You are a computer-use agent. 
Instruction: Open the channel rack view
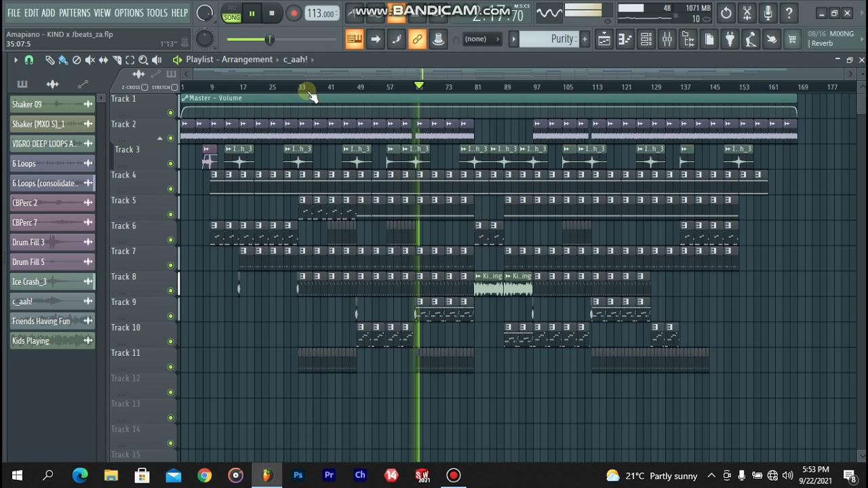tap(646, 40)
